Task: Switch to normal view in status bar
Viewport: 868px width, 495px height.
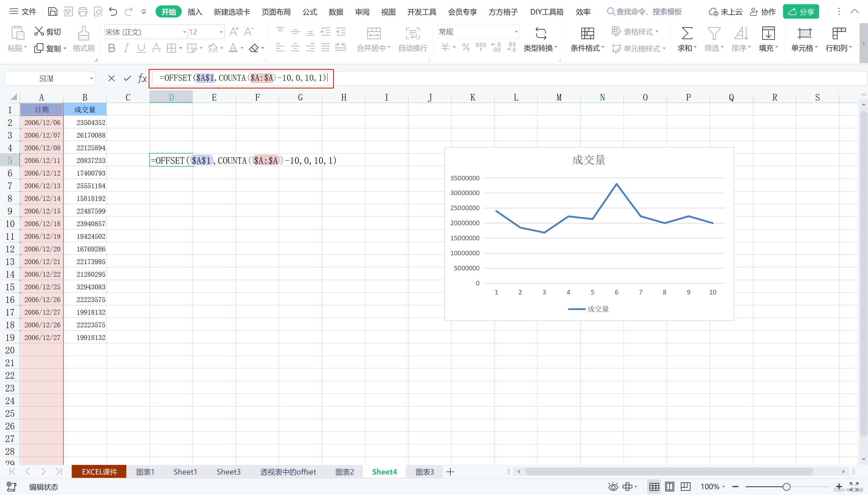Action: click(x=654, y=487)
